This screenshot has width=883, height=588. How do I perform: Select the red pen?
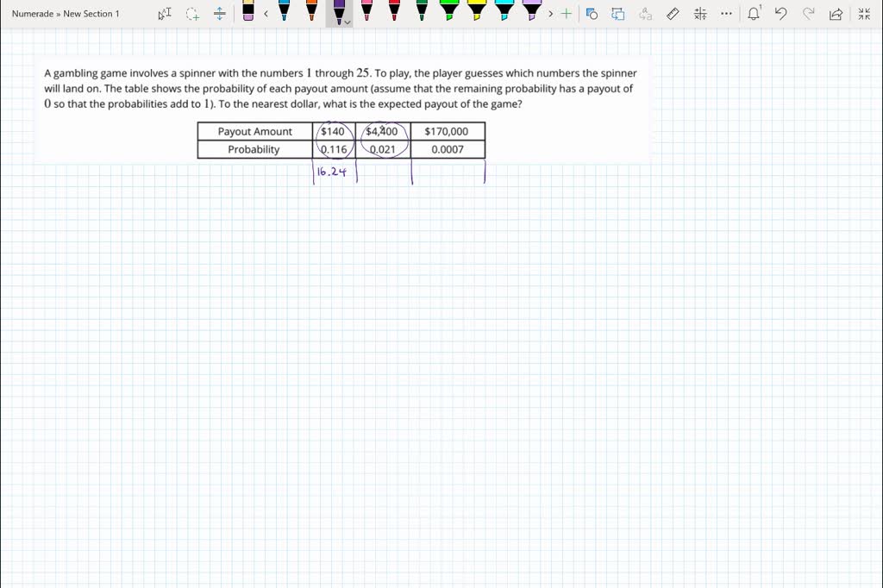tap(394, 11)
